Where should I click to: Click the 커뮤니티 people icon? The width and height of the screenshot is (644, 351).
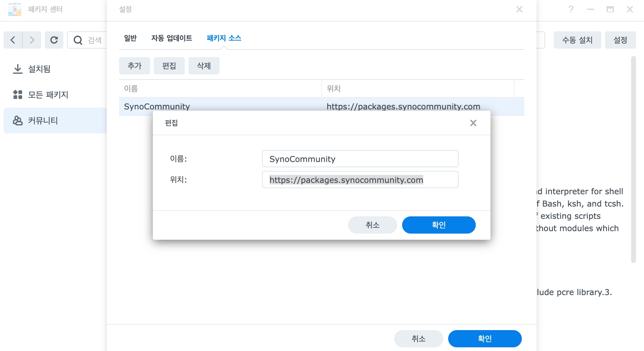tap(18, 120)
